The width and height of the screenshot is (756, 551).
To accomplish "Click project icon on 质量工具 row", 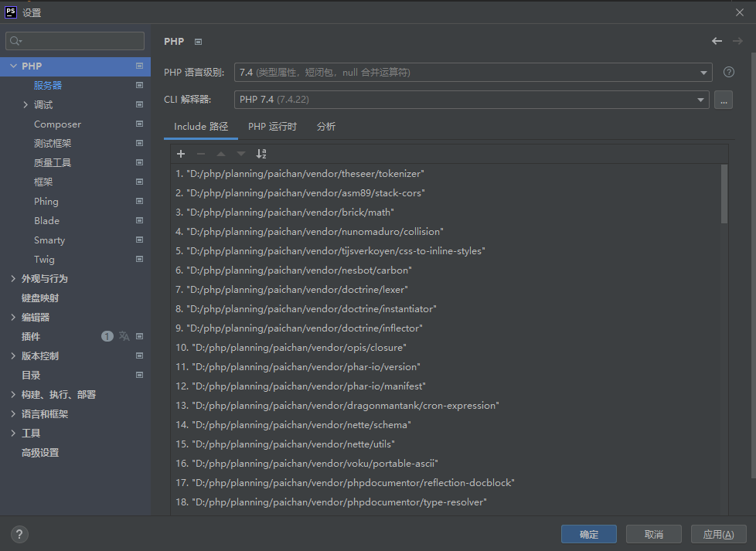I will click(139, 162).
